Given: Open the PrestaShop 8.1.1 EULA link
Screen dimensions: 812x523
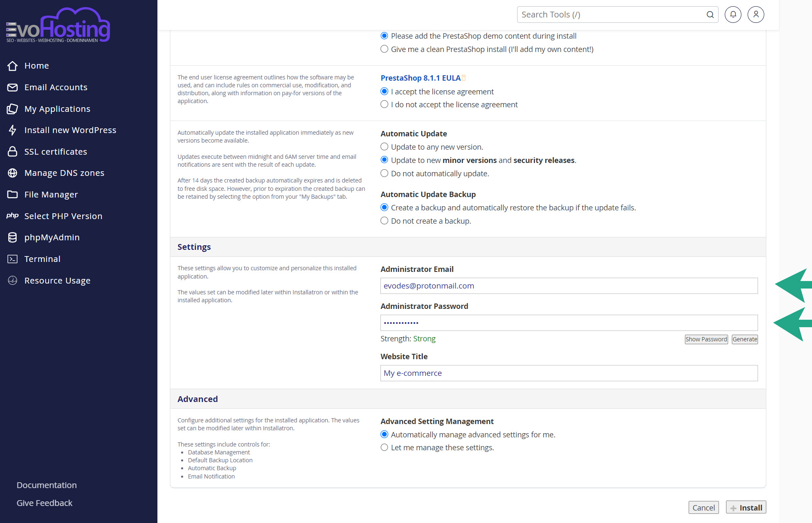Looking at the screenshot, I should coord(420,78).
